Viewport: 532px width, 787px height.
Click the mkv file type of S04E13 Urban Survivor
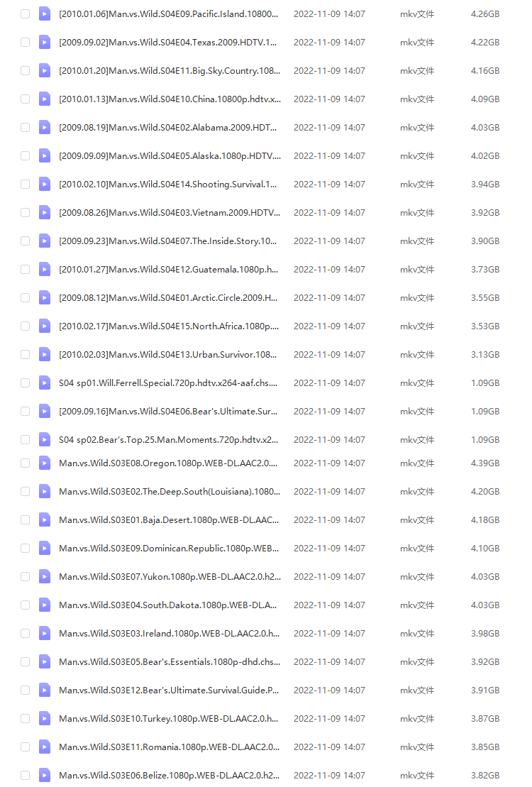pyautogui.click(x=417, y=354)
